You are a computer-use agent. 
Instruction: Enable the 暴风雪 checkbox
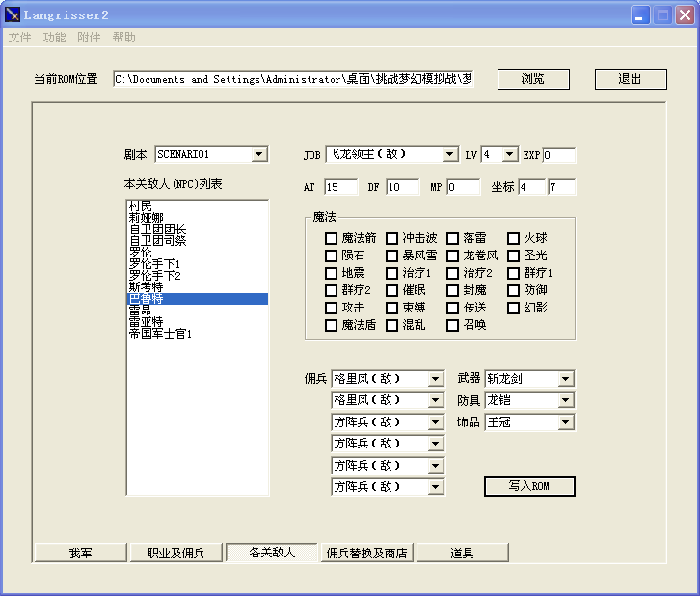tap(391, 256)
